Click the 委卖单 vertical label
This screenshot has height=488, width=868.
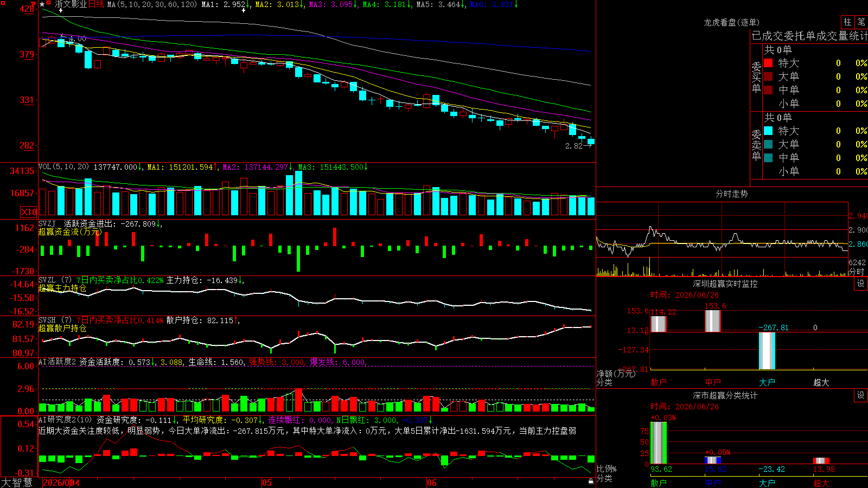(756, 145)
